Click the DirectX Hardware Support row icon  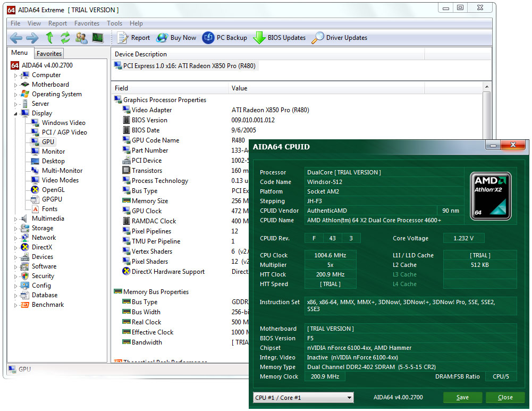point(126,272)
